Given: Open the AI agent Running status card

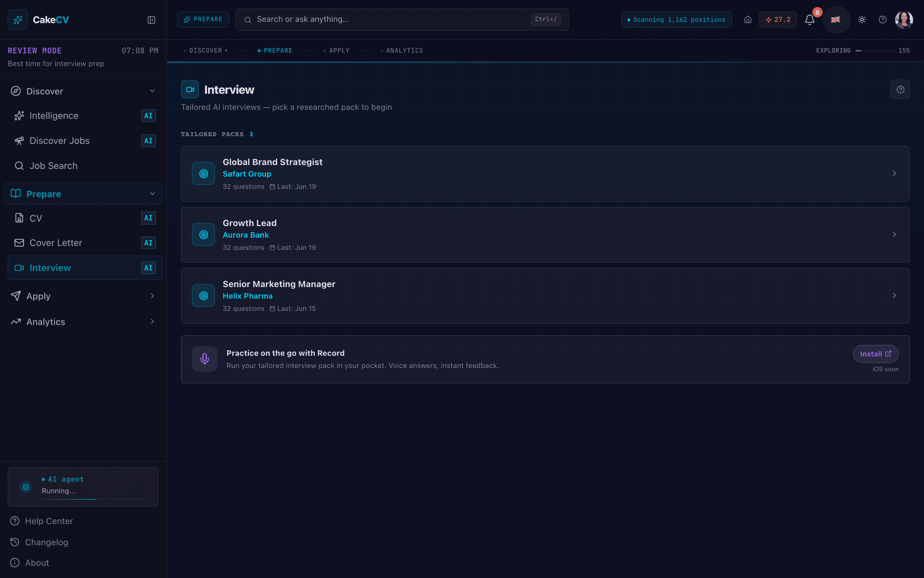Looking at the screenshot, I should pyautogui.click(x=83, y=486).
